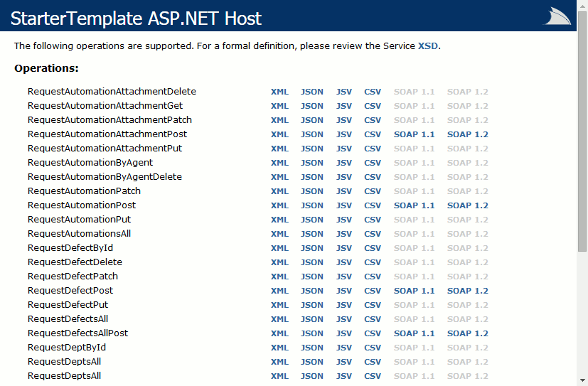Select JSON link for RequestAutomationByAgentDelete
The height and width of the screenshot is (386, 588).
(311, 177)
